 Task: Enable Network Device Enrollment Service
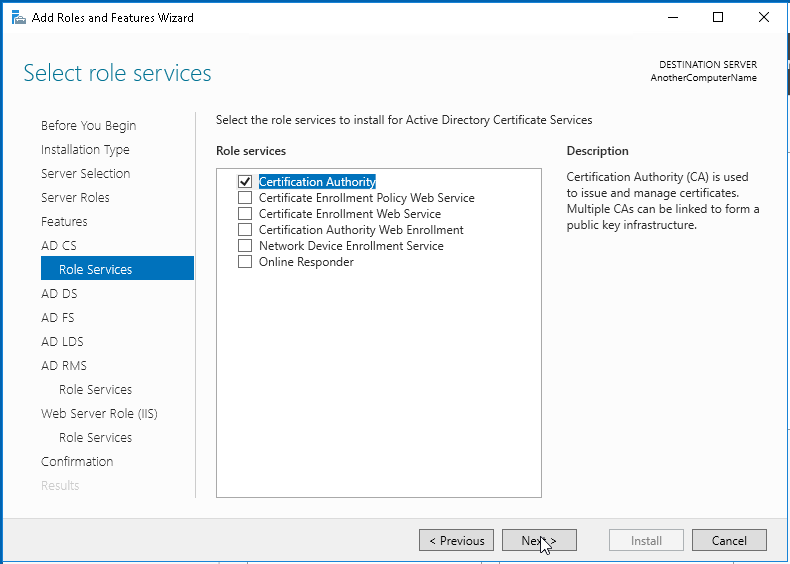pos(245,246)
